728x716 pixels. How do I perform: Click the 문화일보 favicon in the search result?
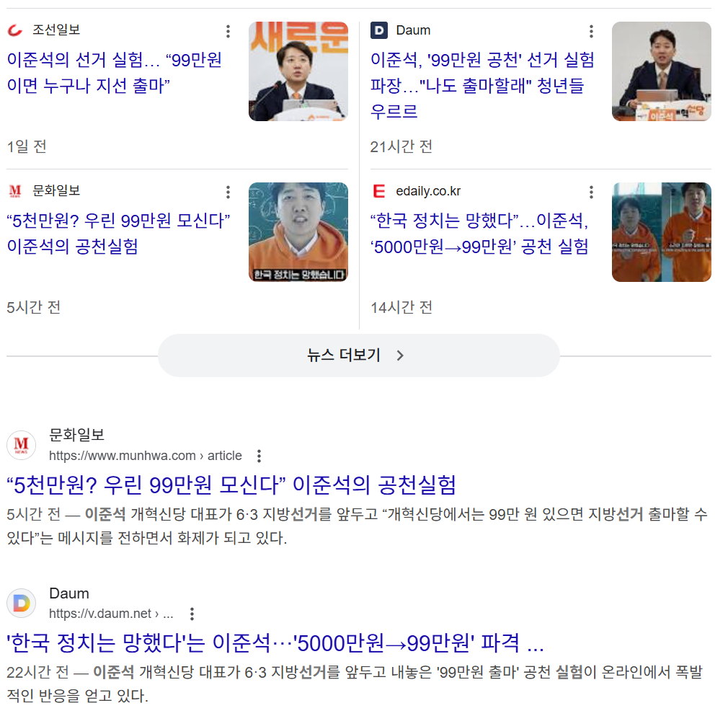(x=22, y=445)
